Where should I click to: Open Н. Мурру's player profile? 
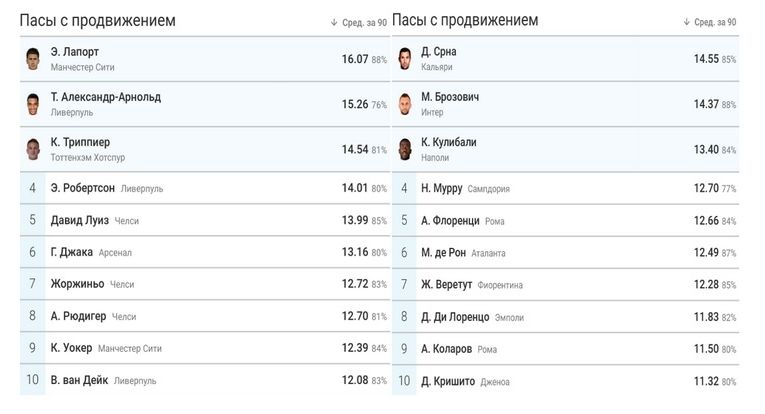442,188
